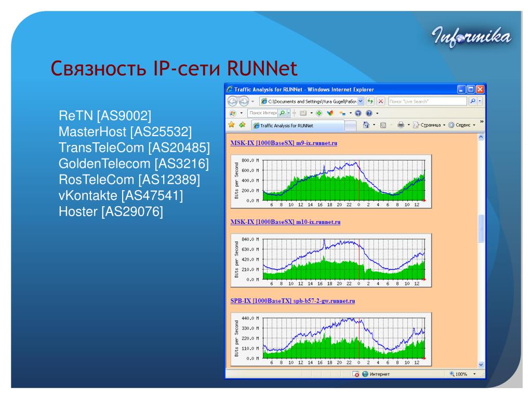Open MSK-IX m9-ix.runnet.ru link
The height and width of the screenshot is (399, 532).
coord(284,143)
